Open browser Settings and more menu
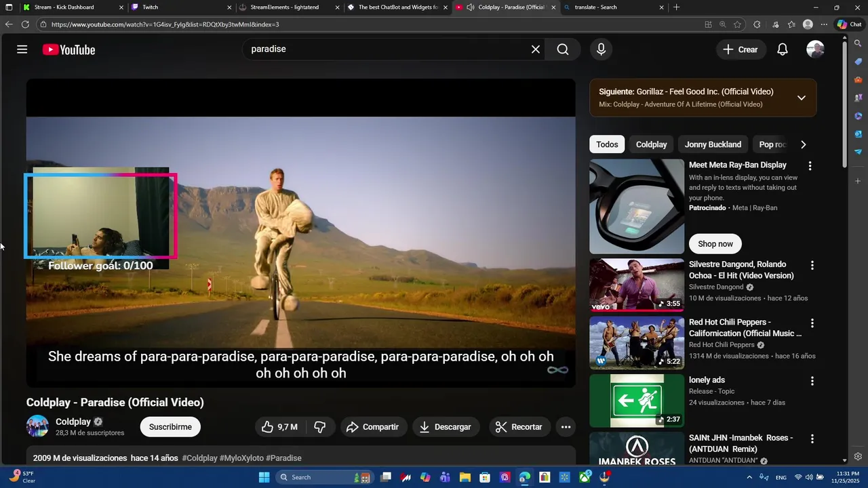868x488 pixels. click(x=824, y=24)
